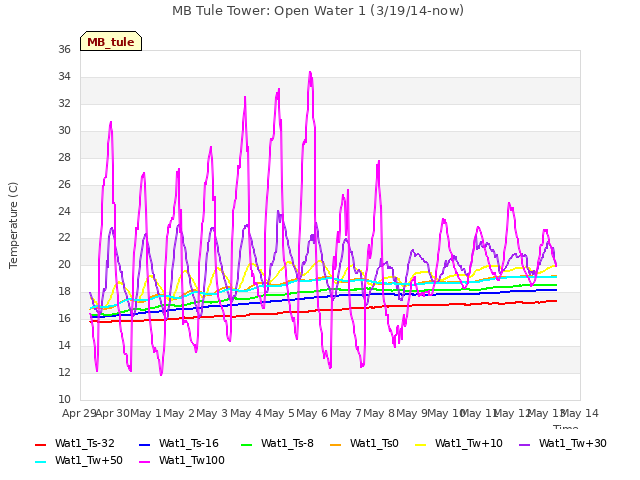Click the red Wat1_Ts-32 legend swatch
This screenshot has width=640, height=480.
click(x=40, y=444)
